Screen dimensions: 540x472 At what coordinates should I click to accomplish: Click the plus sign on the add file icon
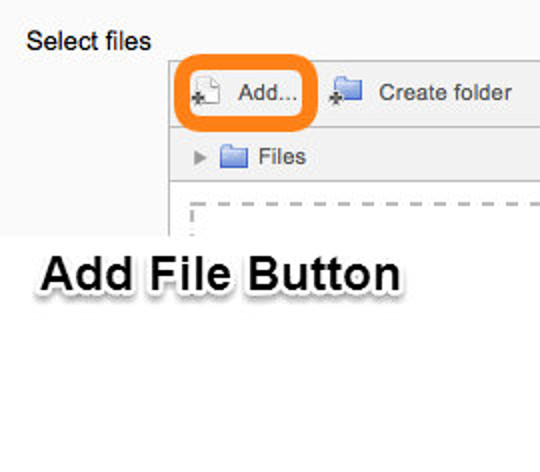click(x=198, y=98)
